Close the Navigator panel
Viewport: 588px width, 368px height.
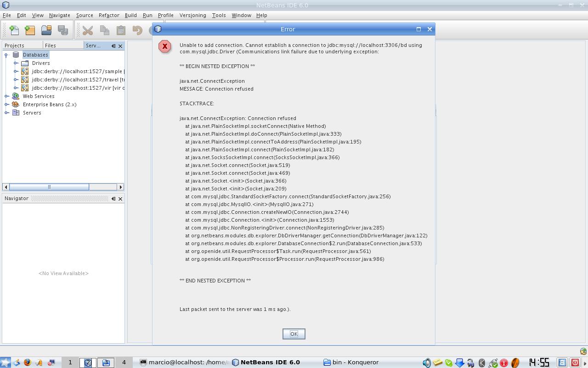120,199
